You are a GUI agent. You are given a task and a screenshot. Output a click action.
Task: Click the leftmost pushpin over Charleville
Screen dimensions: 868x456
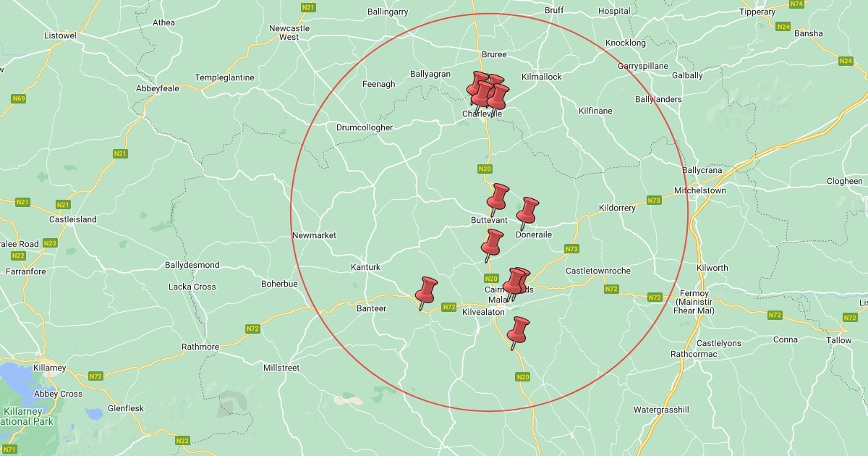(477, 87)
